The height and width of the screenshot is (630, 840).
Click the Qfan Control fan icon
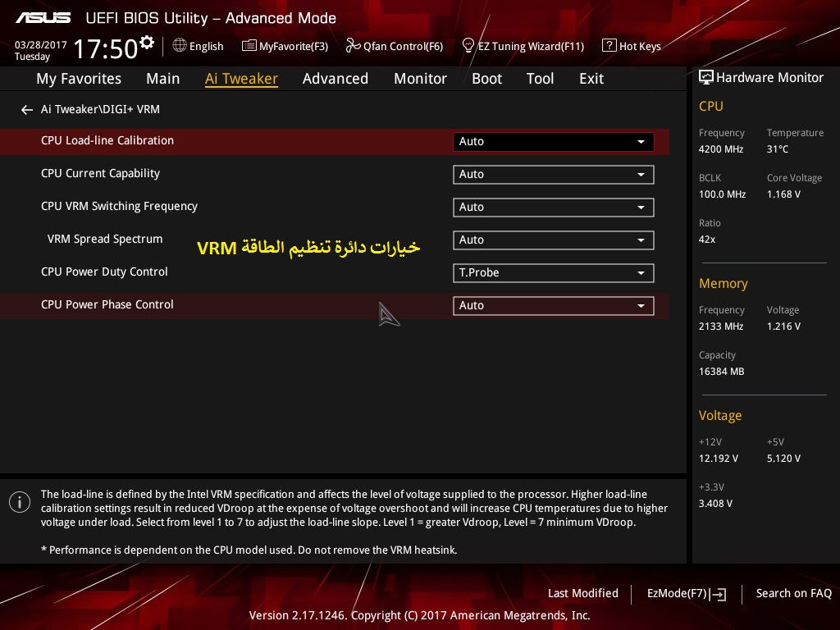[353, 46]
